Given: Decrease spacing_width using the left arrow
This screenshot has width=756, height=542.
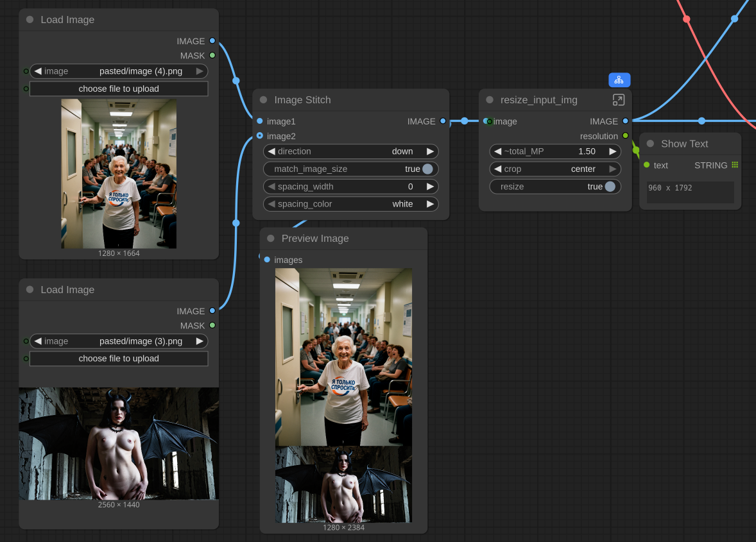Looking at the screenshot, I should point(271,187).
